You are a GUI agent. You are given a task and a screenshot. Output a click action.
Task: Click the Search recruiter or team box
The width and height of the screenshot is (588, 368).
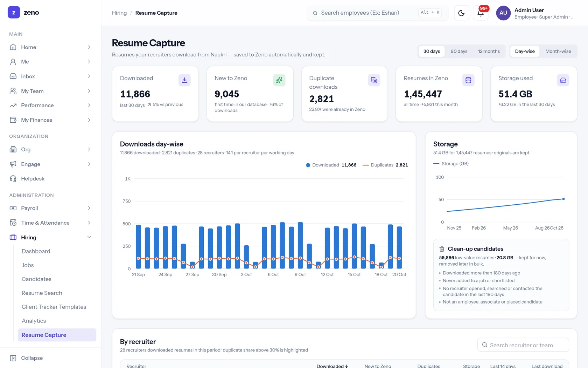(x=523, y=345)
